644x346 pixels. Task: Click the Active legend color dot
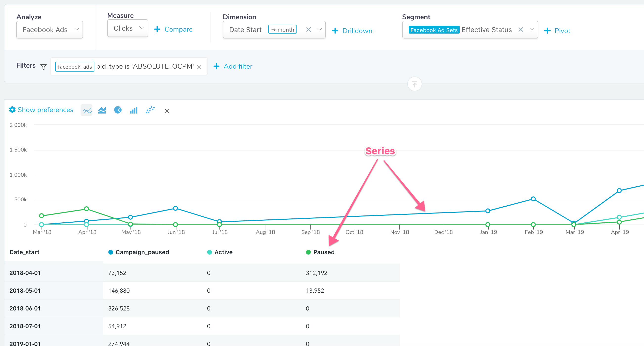coord(210,252)
